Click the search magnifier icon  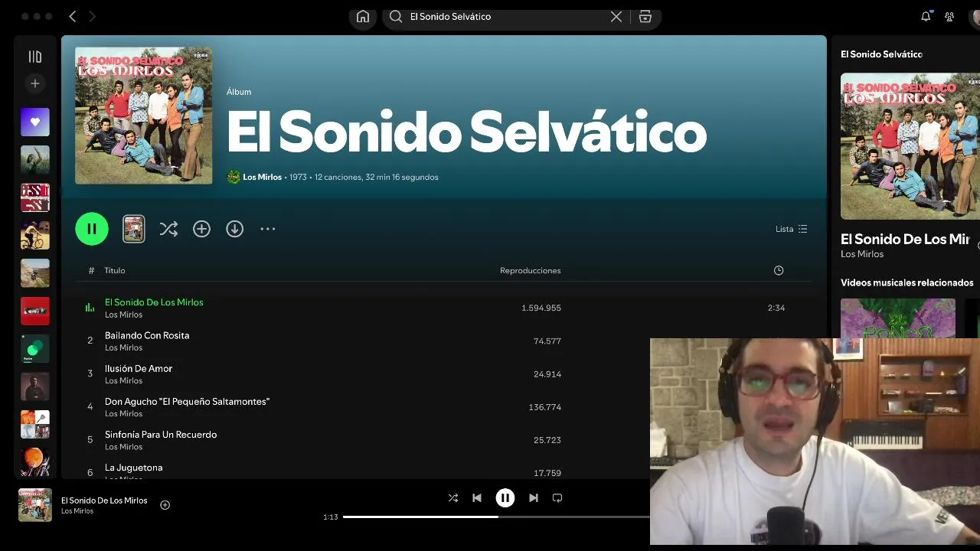coord(396,16)
